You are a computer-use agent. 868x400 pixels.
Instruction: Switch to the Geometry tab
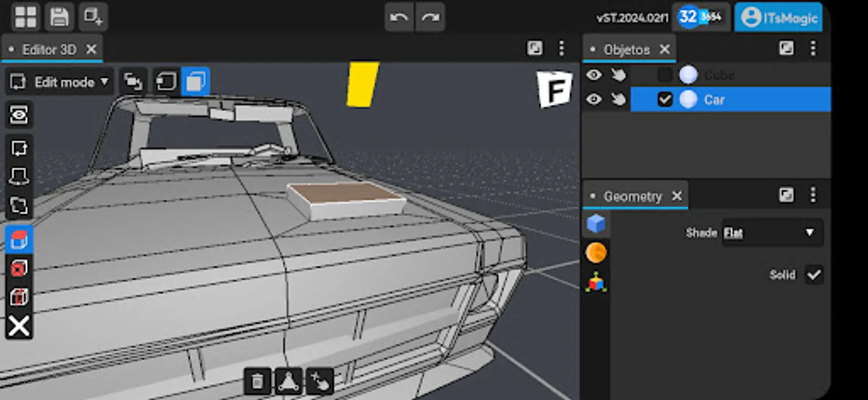point(633,196)
